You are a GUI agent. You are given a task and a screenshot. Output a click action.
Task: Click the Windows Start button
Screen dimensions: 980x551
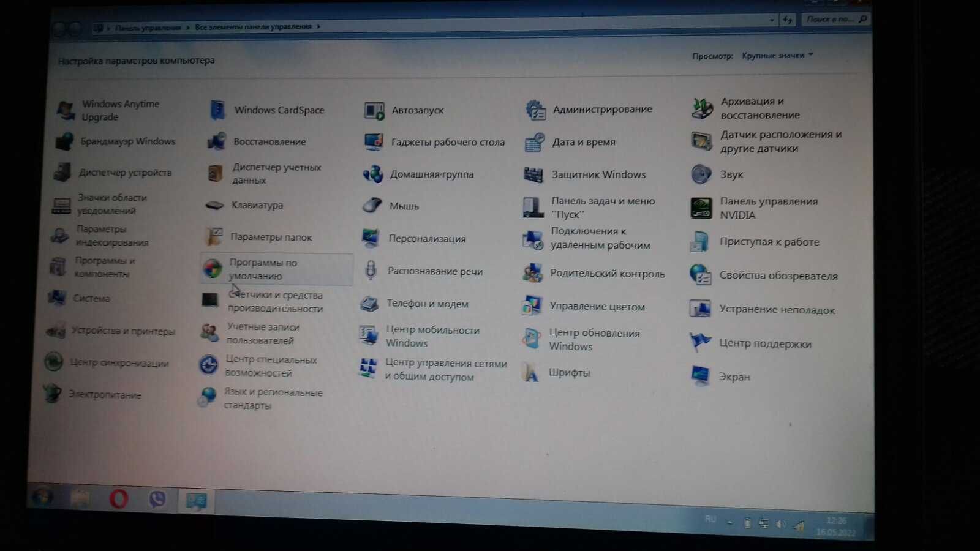pyautogui.click(x=42, y=497)
